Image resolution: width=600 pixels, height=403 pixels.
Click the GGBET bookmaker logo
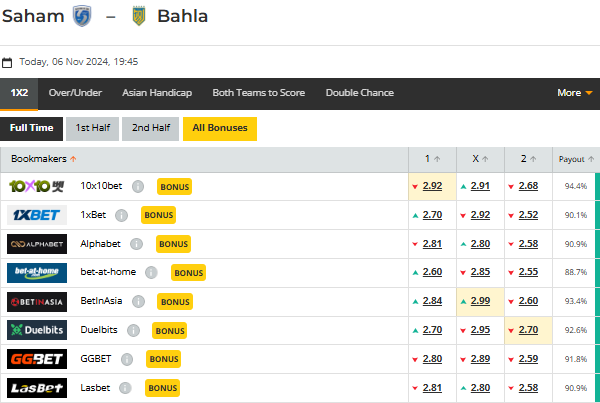pos(36,359)
